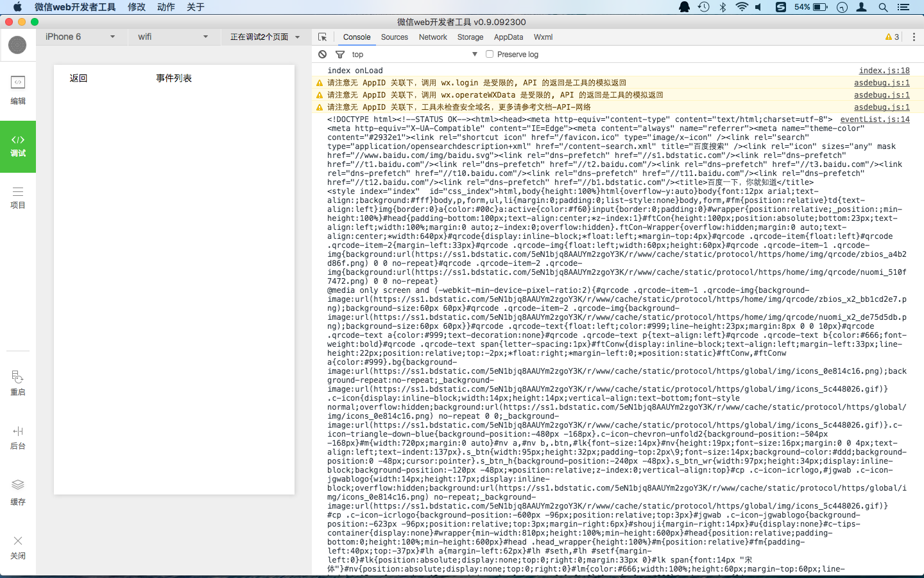Switch to the Console tab

pyautogui.click(x=357, y=37)
